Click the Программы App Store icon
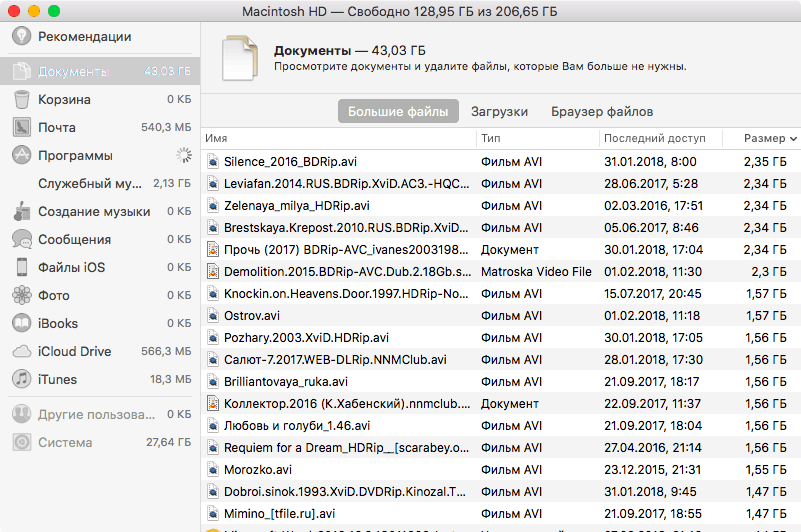Image resolution: width=801 pixels, height=532 pixels. tap(21, 155)
